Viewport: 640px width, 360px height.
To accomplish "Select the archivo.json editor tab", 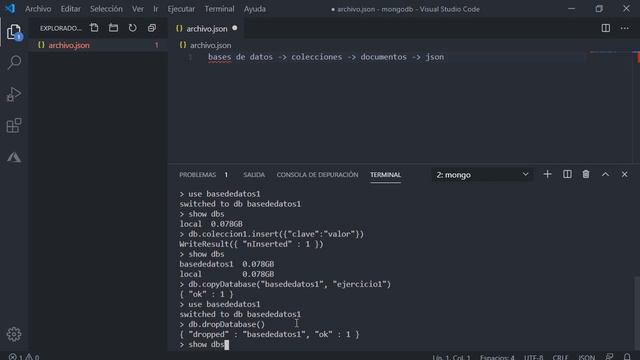I will point(207,29).
